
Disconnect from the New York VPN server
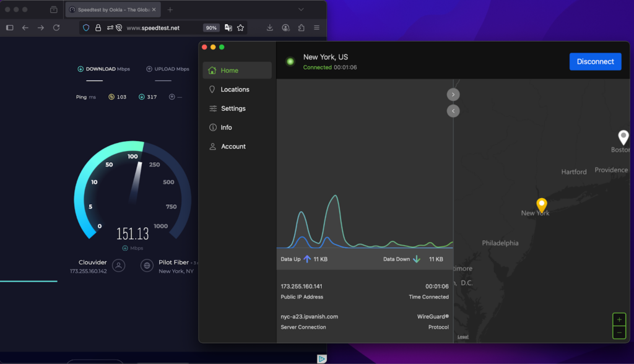pyautogui.click(x=595, y=61)
